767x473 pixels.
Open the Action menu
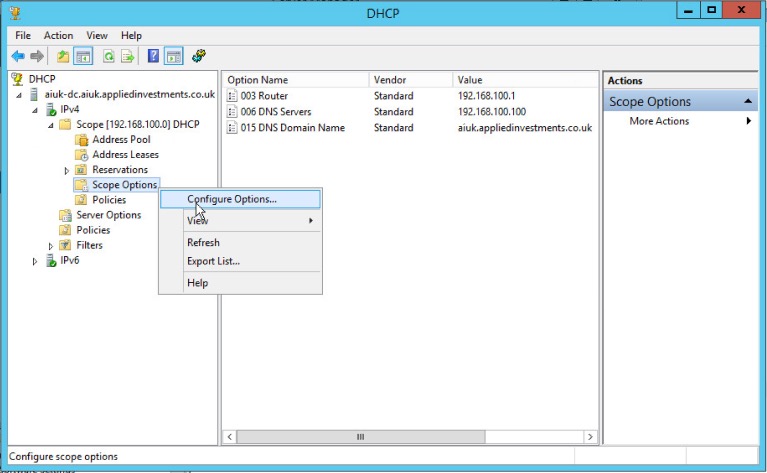(58, 35)
